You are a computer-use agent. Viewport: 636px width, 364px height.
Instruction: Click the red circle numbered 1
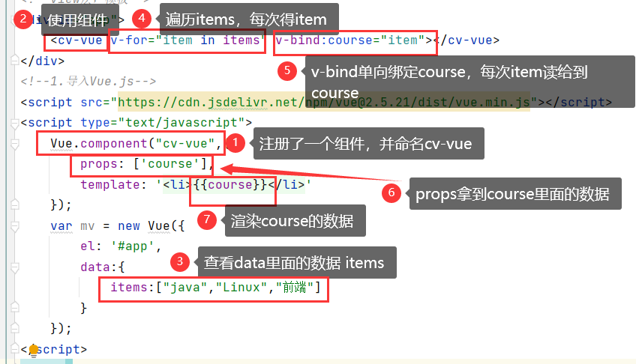pos(235,142)
